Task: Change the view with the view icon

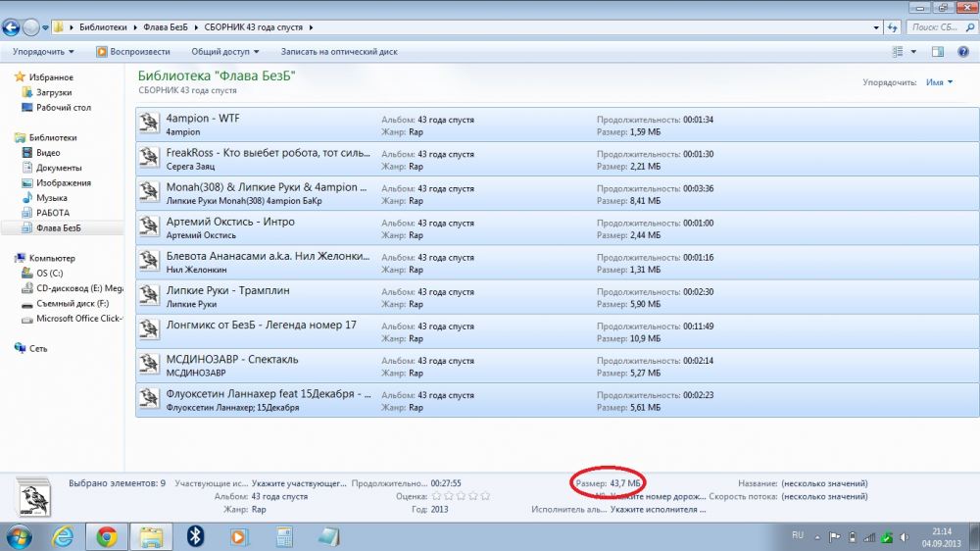Action: (898, 52)
